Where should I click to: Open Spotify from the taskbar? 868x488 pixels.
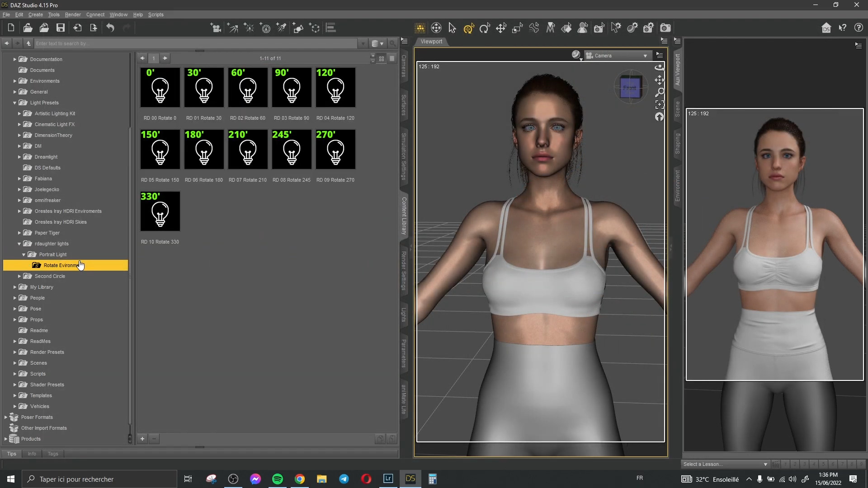pos(278,479)
